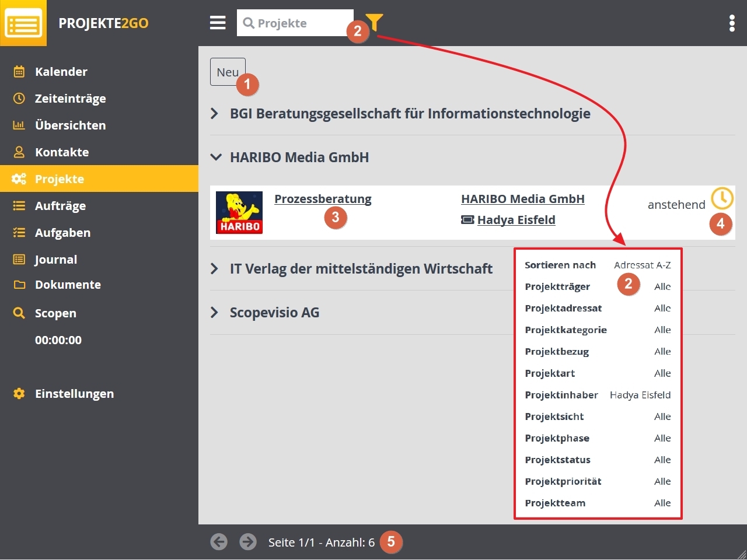Open the hamburger menu

[x=218, y=23]
